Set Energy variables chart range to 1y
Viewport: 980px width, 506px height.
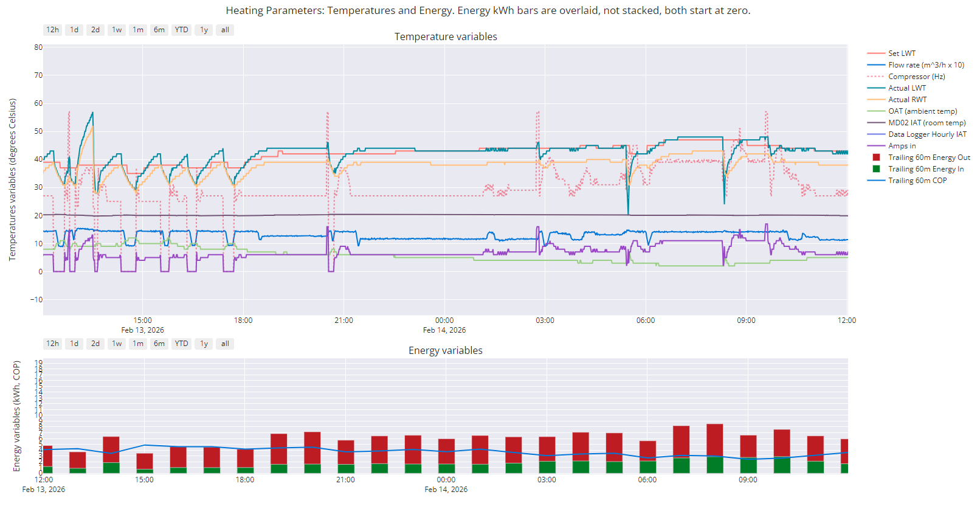(204, 344)
